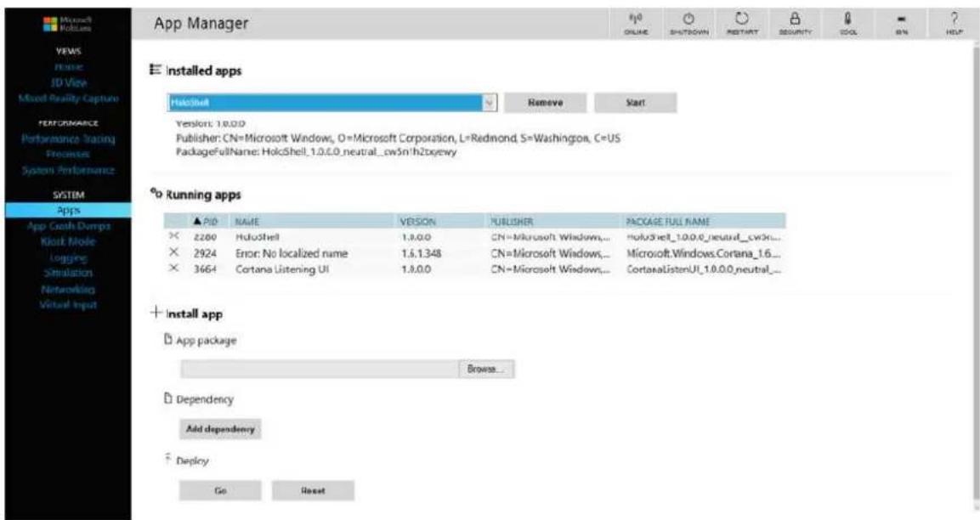Screen dimensions: 980x520
Task: Sort by the Publisher column header
Action: pos(511,221)
